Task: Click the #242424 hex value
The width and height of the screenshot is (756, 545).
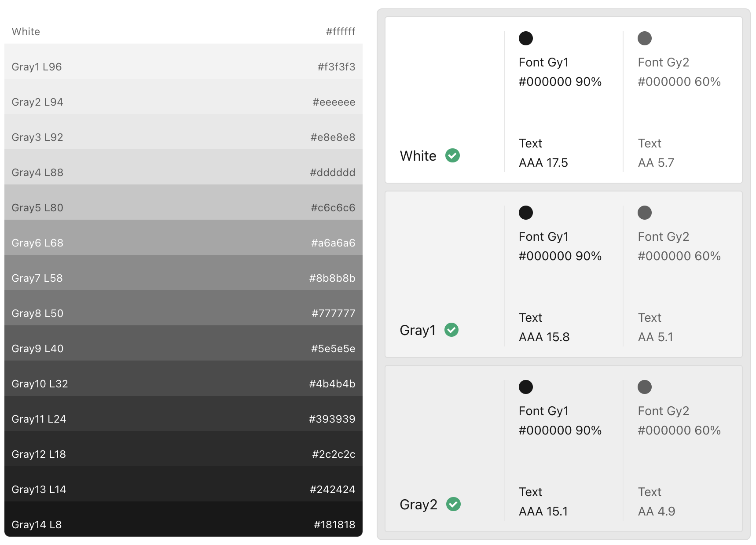Action: pos(333,490)
